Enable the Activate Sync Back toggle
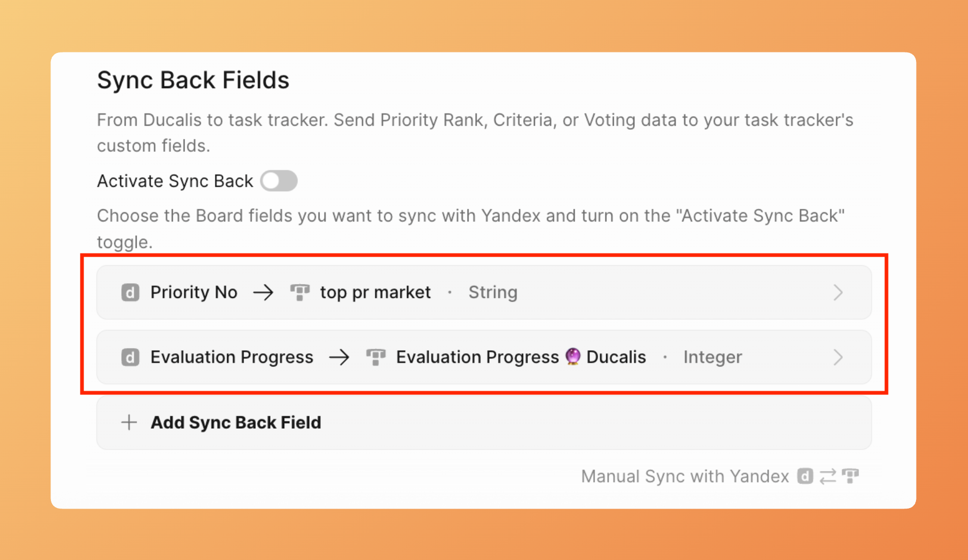The image size is (968, 560). [279, 181]
